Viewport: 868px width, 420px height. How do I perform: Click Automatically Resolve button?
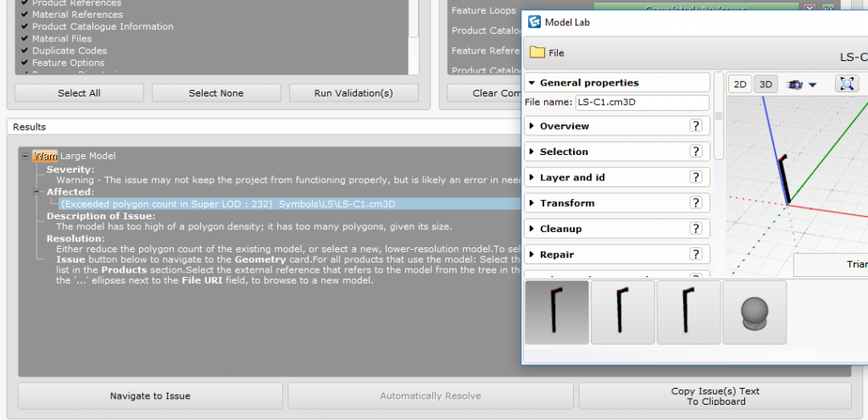430,395
